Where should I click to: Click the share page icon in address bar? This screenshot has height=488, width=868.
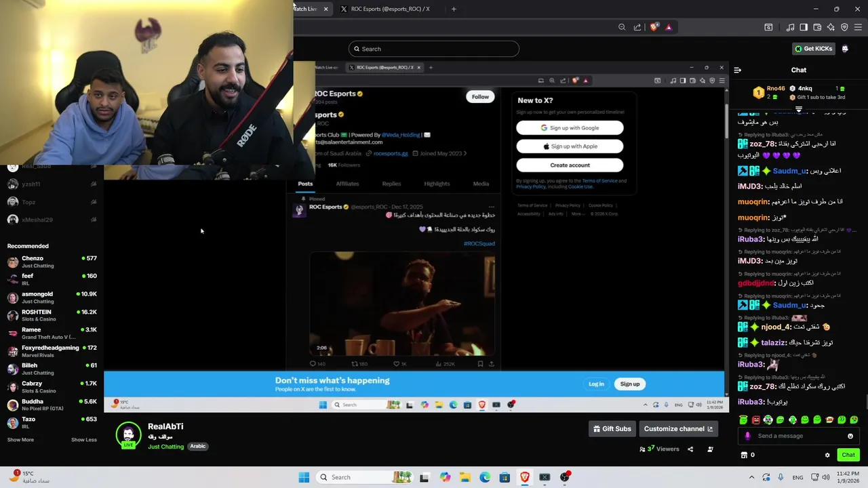[637, 27]
